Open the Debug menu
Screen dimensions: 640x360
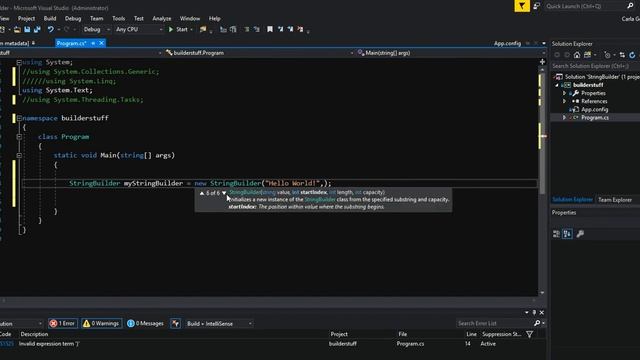click(73, 18)
